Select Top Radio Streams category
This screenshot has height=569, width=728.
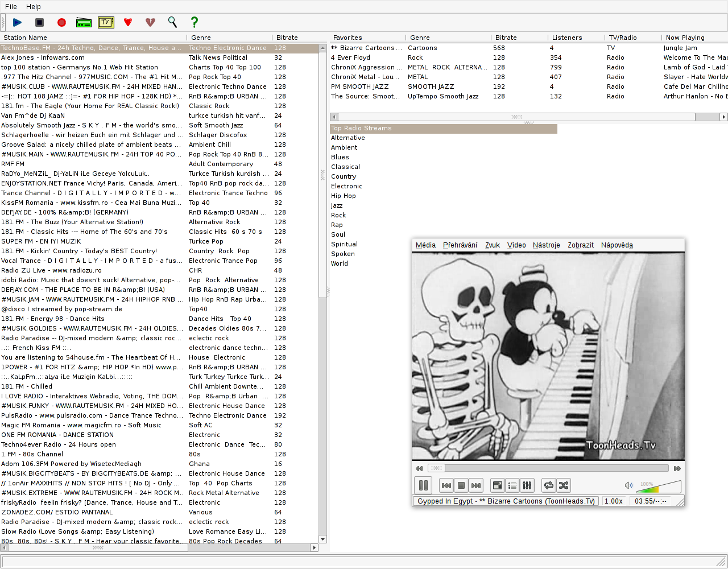(x=444, y=129)
